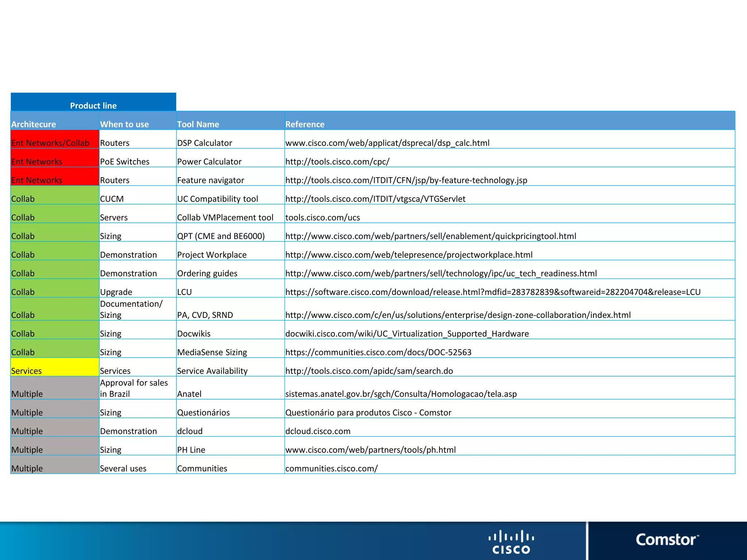Open the dcloud.cisco.com link
Image resolution: width=747 pixels, height=560 pixels.
coord(318,431)
